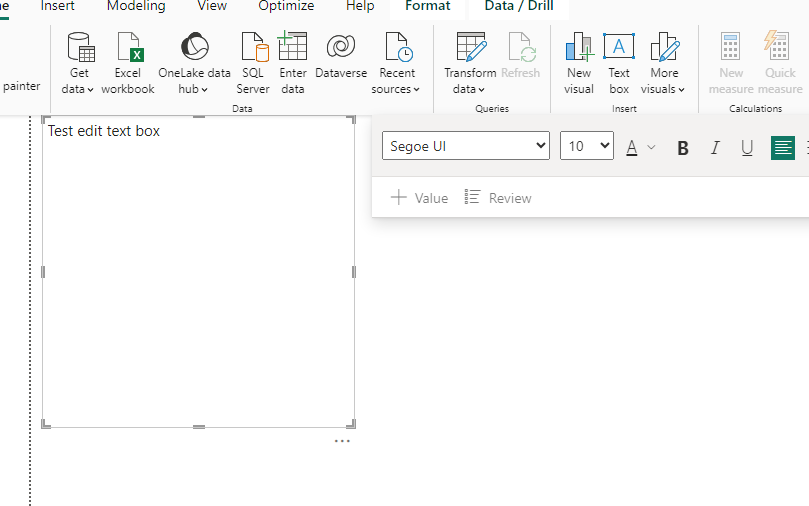This screenshot has height=506, width=809.
Task: Open More visuals menu
Action: [x=663, y=64]
